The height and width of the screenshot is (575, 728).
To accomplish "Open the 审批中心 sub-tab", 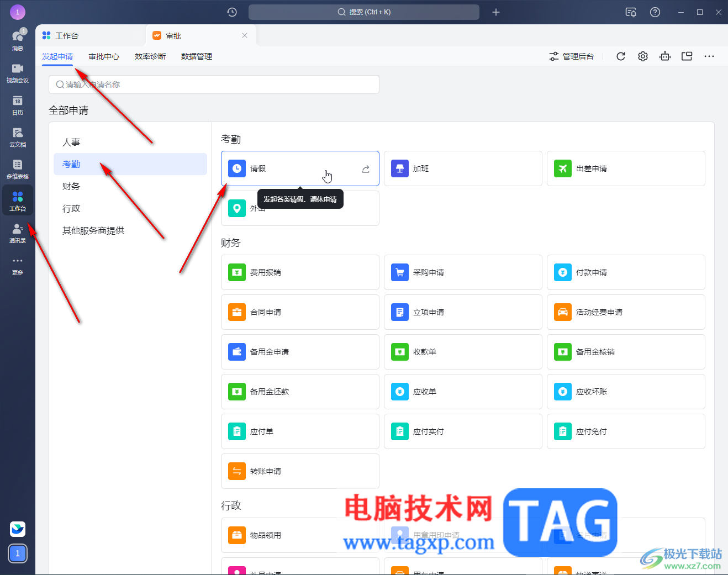I will (x=104, y=56).
